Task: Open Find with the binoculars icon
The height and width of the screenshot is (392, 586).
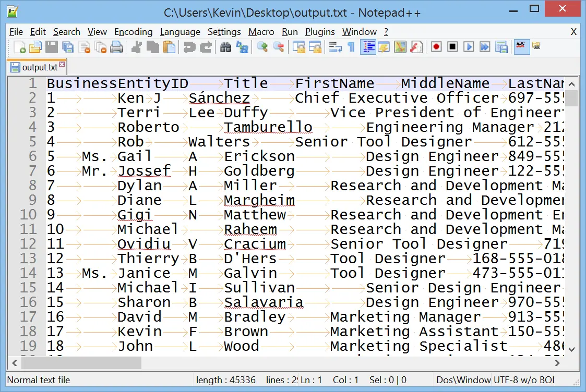Action: point(225,47)
